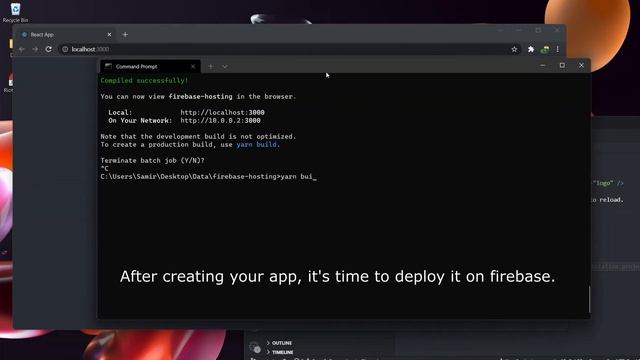Maximize the Chrome browser window

(x=538, y=30)
